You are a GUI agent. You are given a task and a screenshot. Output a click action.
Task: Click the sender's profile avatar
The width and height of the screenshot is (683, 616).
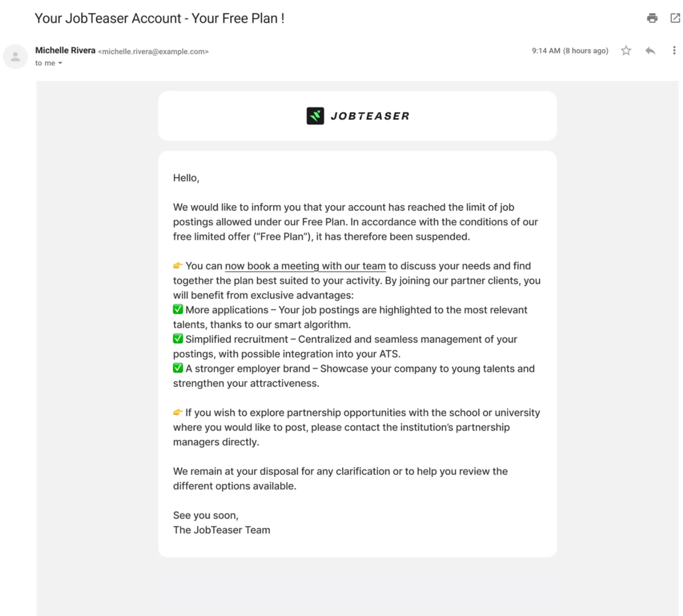(x=15, y=57)
